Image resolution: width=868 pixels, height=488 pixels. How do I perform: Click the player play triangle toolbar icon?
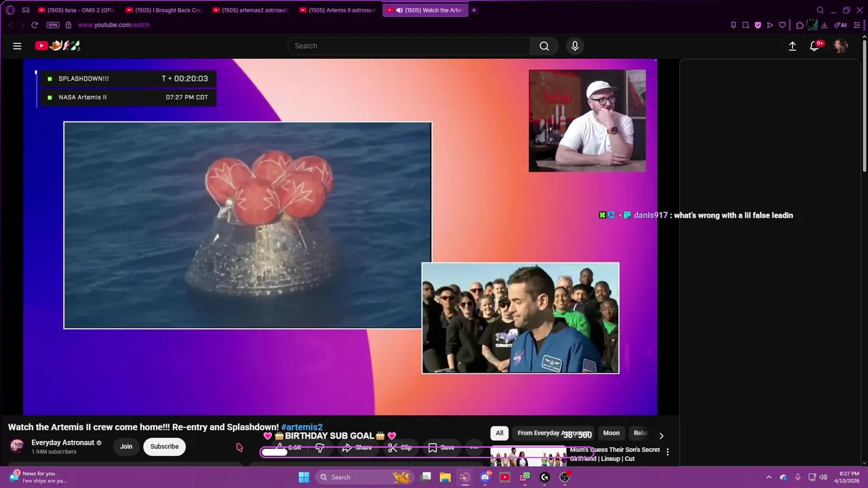click(770, 25)
